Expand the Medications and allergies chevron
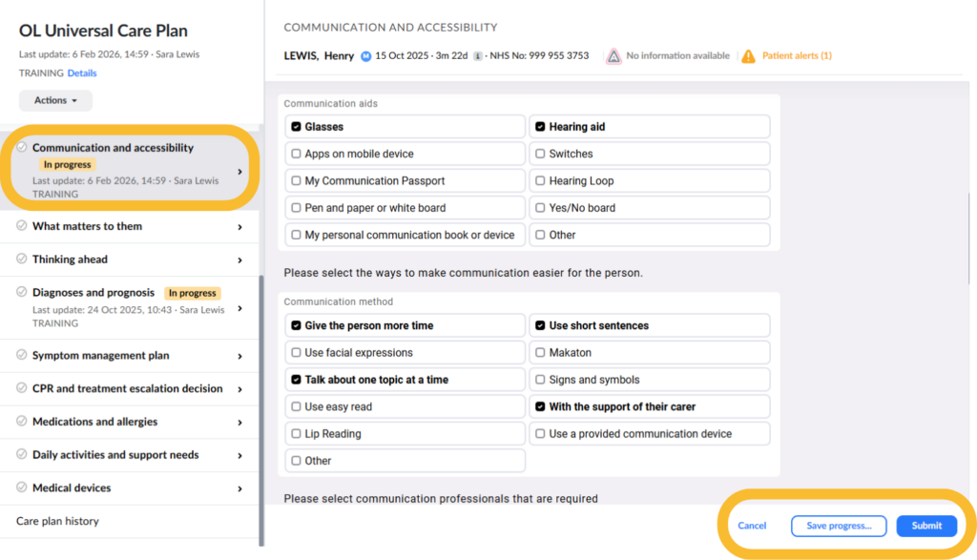This screenshot has width=977, height=560. tap(239, 423)
